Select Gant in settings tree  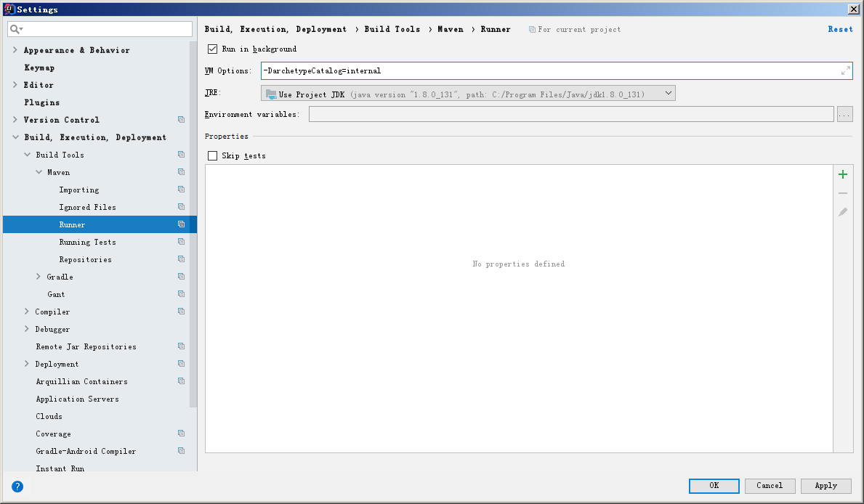pos(56,295)
